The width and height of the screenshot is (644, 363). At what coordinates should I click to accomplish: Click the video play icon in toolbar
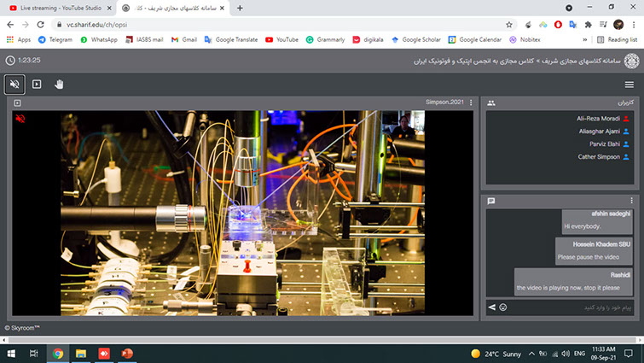[37, 85]
